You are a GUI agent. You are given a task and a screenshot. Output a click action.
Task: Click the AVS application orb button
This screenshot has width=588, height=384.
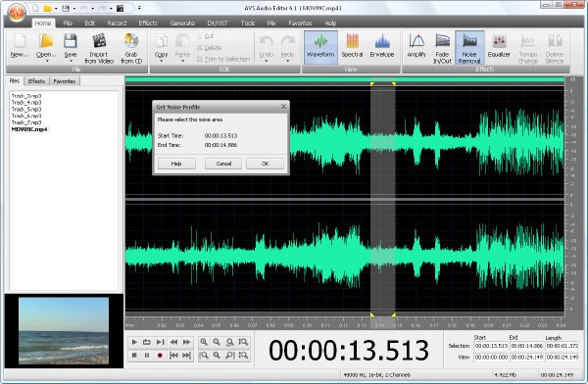[x=16, y=13]
